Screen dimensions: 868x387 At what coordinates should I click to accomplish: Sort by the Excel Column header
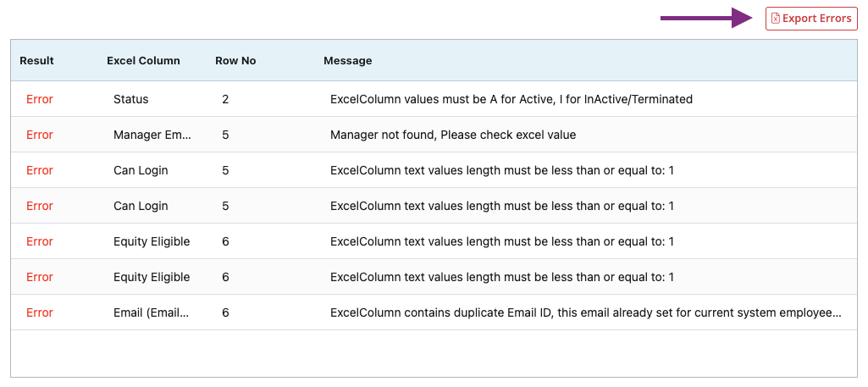(143, 61)
